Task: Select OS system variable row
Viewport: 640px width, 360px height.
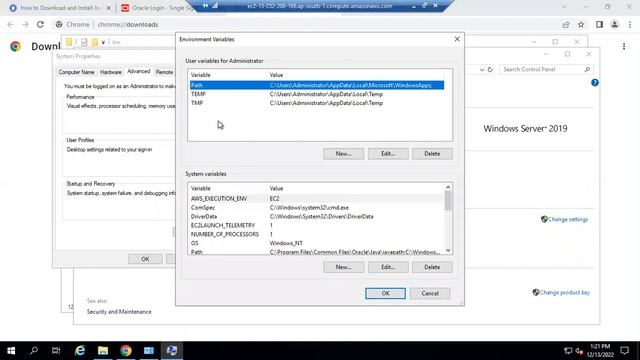Action: point(317,244)
